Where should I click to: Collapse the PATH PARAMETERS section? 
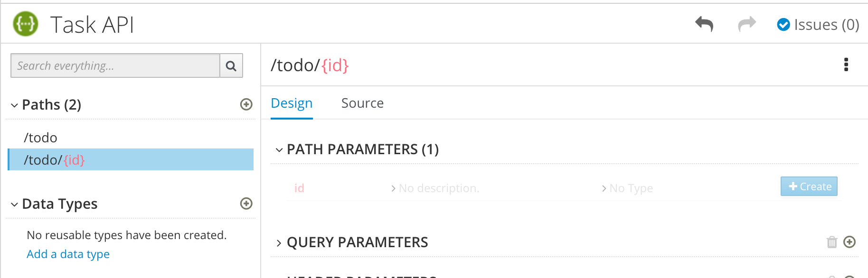point(279,150)
